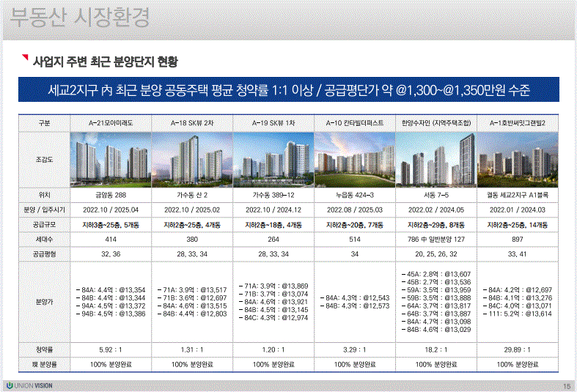Click date cell 2022.10 / 2024.12
Image resolution: width=577 pixels, height=392 pixels.
click(273, 210)
